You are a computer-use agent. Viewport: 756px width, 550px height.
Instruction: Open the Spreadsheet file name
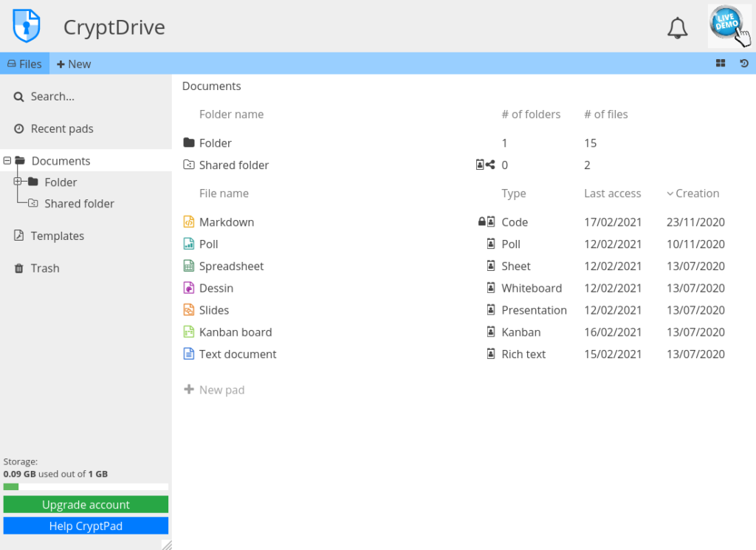[x=231, y=266]
